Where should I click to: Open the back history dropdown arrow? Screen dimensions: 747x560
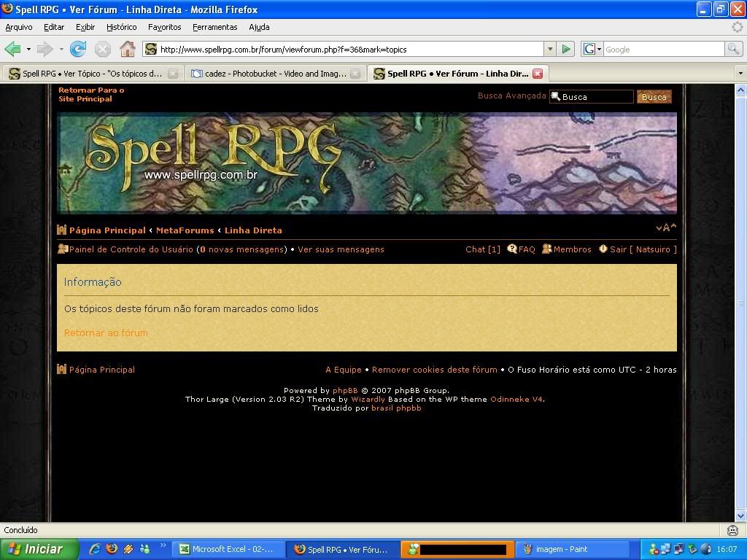point(28,49)
